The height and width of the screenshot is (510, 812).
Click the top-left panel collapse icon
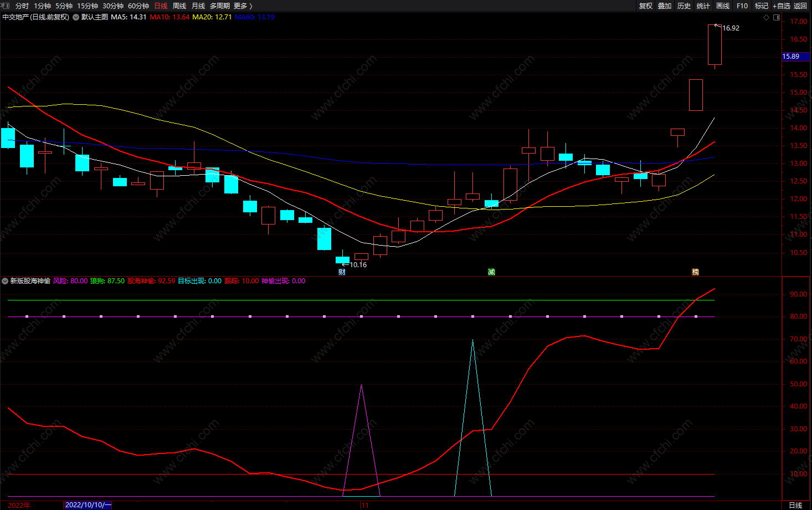[6, 6]
